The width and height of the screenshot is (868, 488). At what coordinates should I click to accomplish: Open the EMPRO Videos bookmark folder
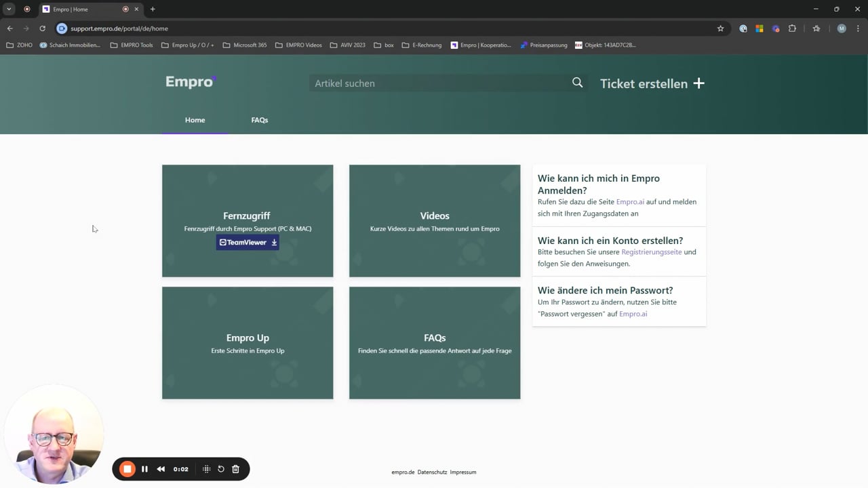299,45
